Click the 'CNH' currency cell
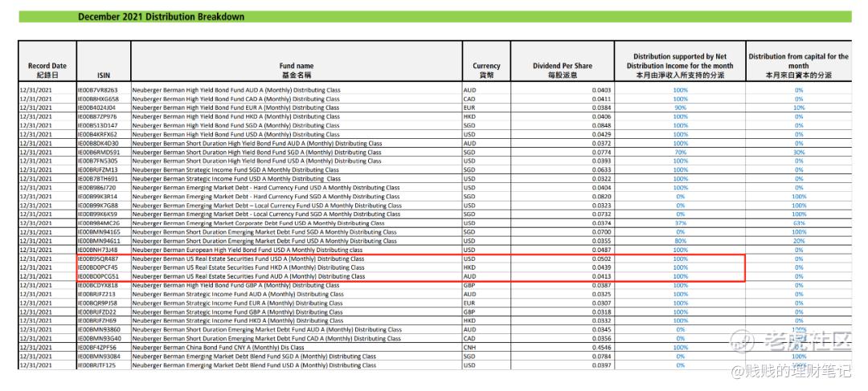 point(470,348)
